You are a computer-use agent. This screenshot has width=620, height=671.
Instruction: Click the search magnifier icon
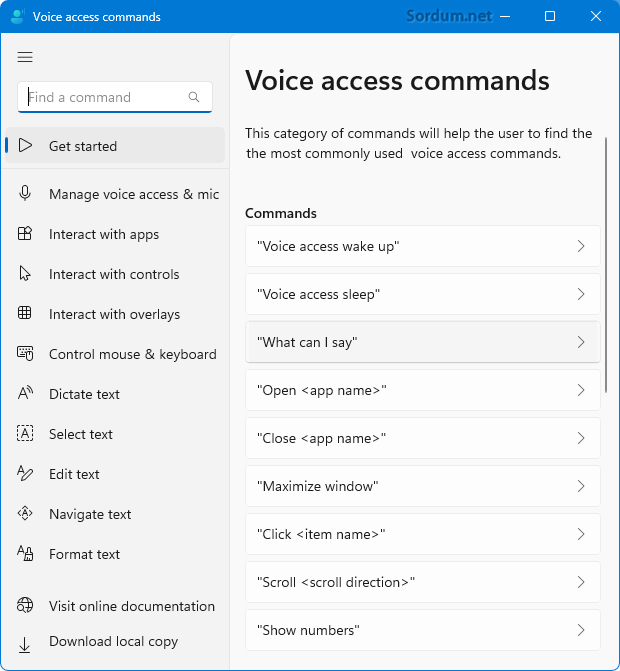coord(194,97)
